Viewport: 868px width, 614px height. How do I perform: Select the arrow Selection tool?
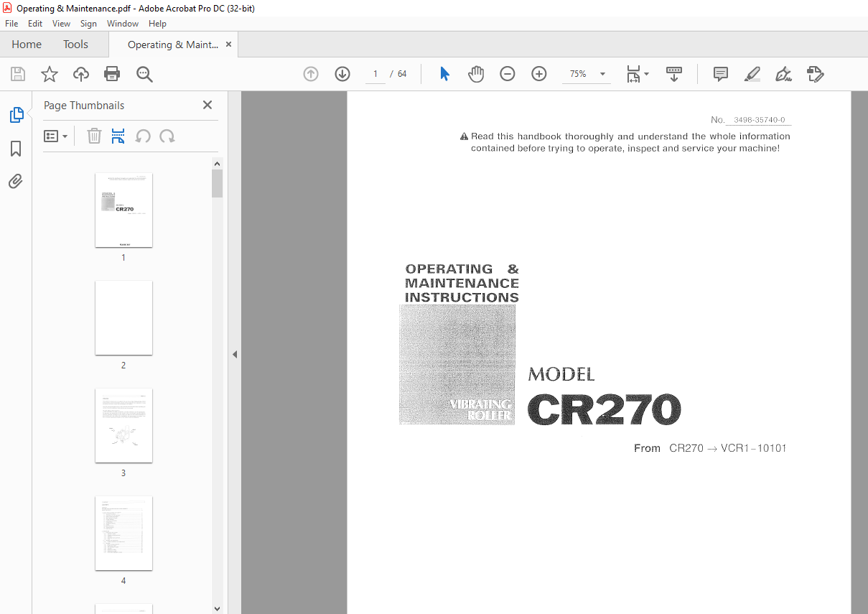coord(444,74)
